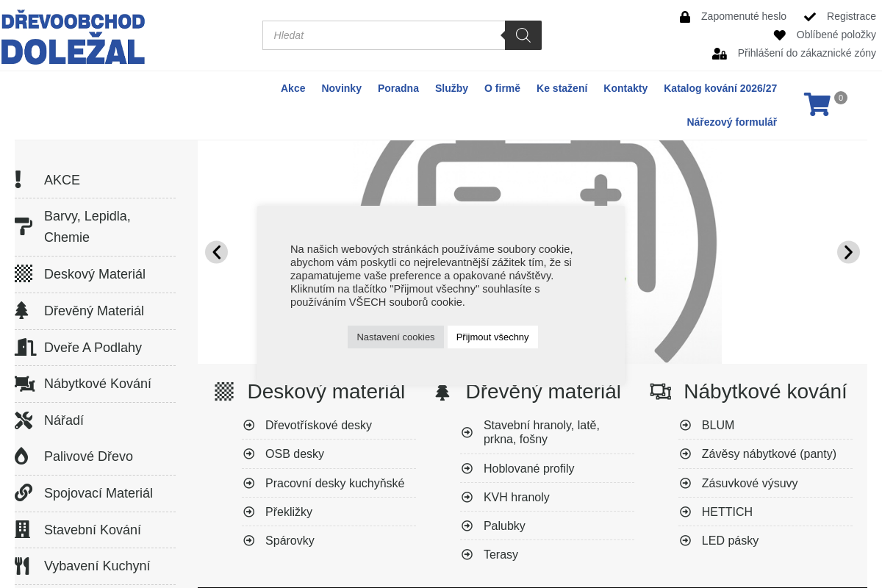Accept all cookies with Přijmout všechny
The image size is (882, 588).
pyautogui.click(x=492, y=337)
